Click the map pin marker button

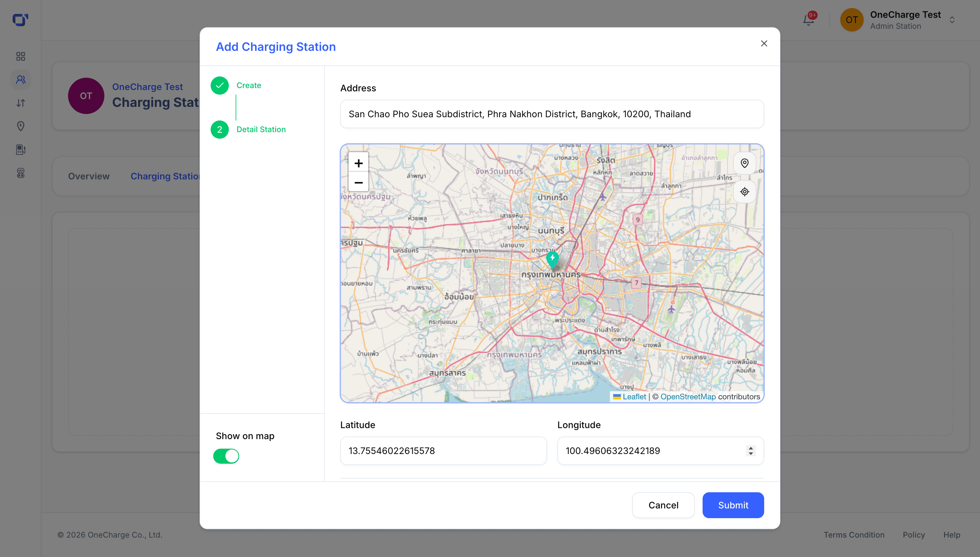tap(744, 163)
